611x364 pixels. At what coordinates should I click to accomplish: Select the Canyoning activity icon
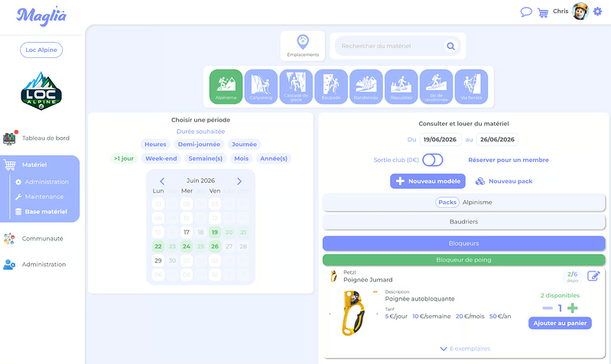tap(261, 86)
